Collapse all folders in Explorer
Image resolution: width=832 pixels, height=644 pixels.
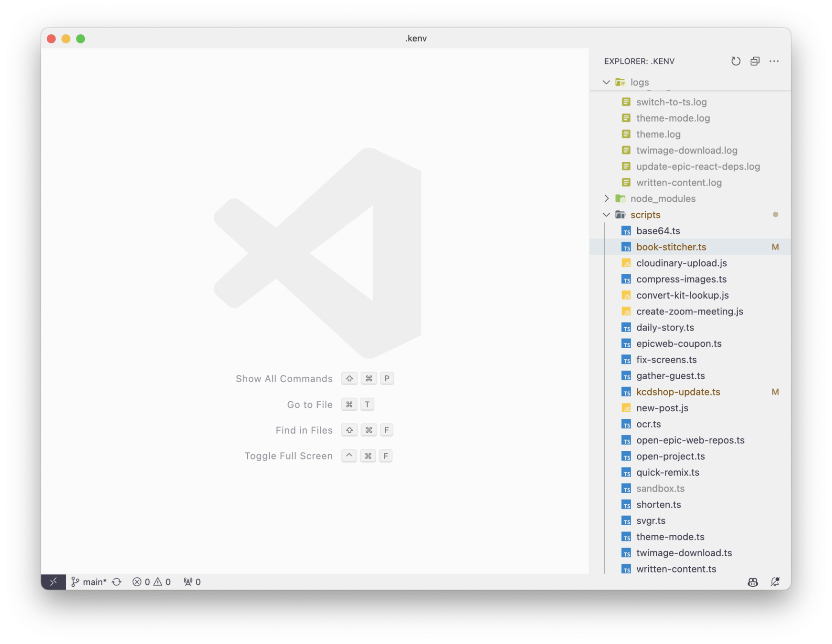(x=755, y=61)
